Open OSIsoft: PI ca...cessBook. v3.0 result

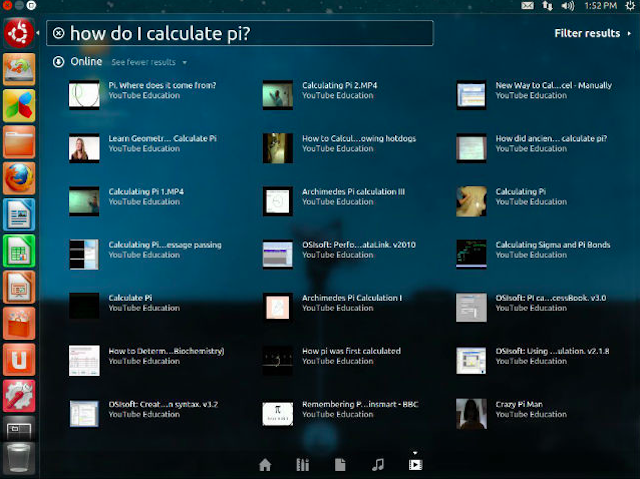(x=551, y=298)
